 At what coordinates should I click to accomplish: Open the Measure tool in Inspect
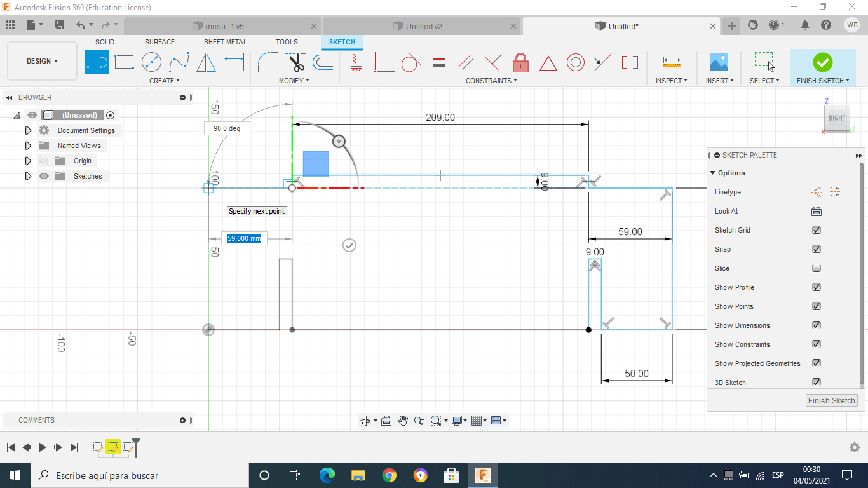tap(672, 62)
